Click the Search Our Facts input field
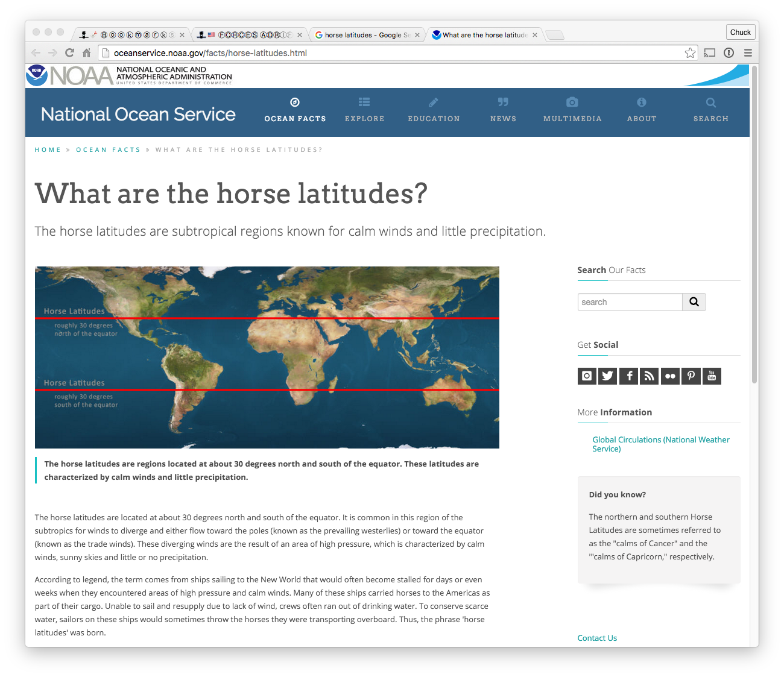The height and width of the screenshot is (677, 784). tap(630, 302)
